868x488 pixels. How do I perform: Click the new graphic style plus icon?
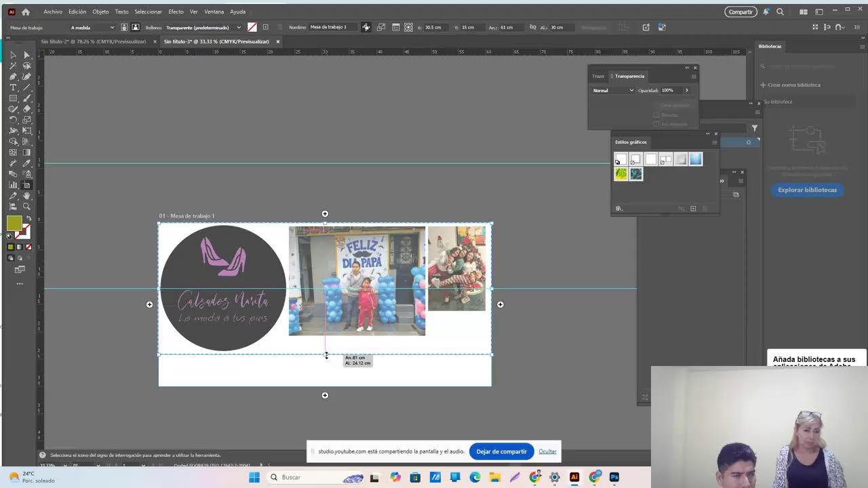[x=693, y=209]
